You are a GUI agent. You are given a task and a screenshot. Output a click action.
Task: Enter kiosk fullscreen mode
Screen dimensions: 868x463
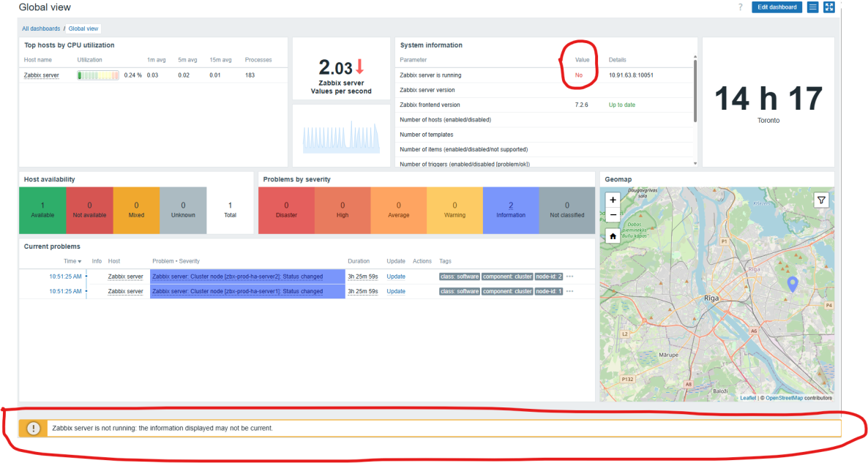point(829,7)
